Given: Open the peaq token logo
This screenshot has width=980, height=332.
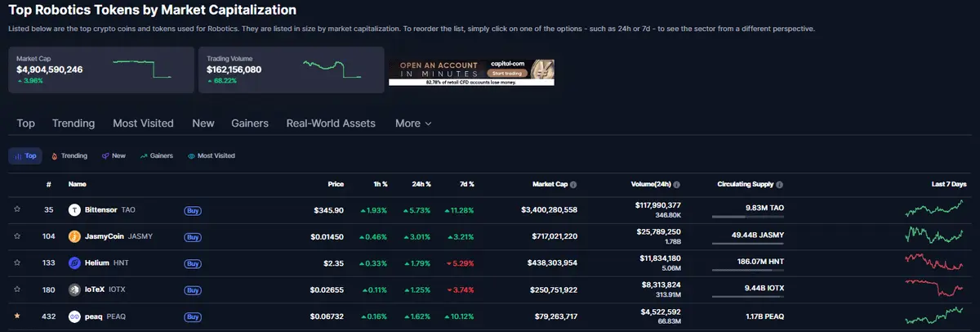Looking at the screenshot, I should 74,316.
